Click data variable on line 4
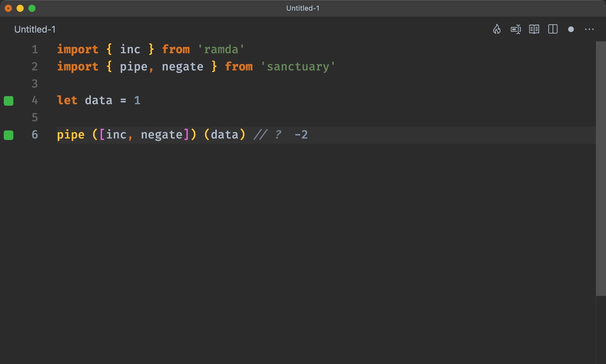 (x=100, y=100)
